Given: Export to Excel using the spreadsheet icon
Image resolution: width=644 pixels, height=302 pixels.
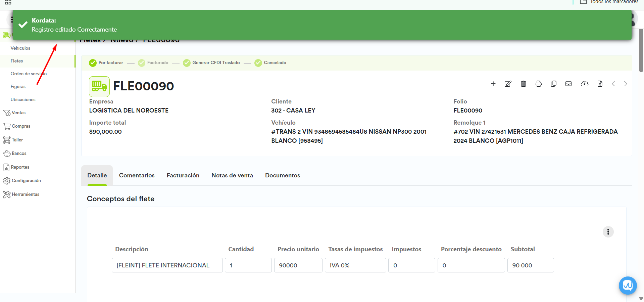Looking at the screenshot, I should (x=600, y=84).
